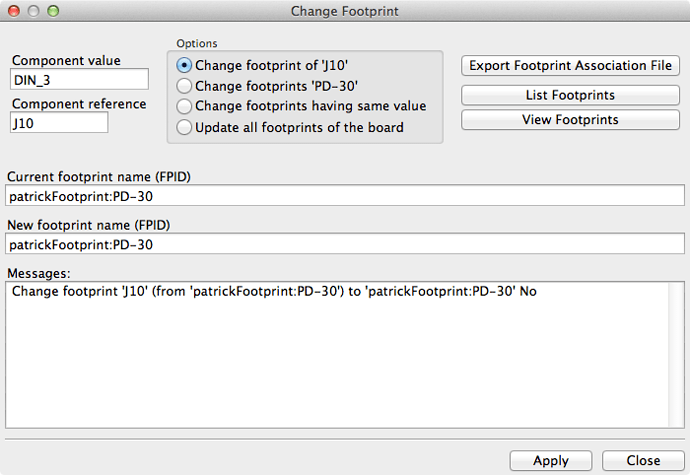
Task: Click the Change Footprint title bar
Action: coord(345,11)
